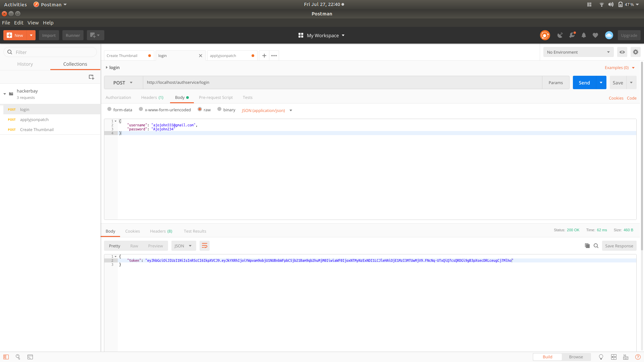Open the interceptor satellite icon

(x=560, y=35)
